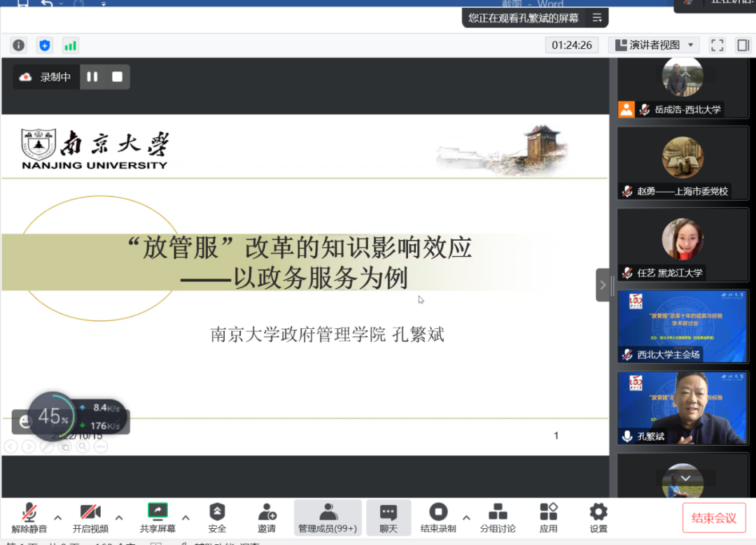Open the 演讲者视图 view dropdown
756x545 pixels.
pos(654,45)
